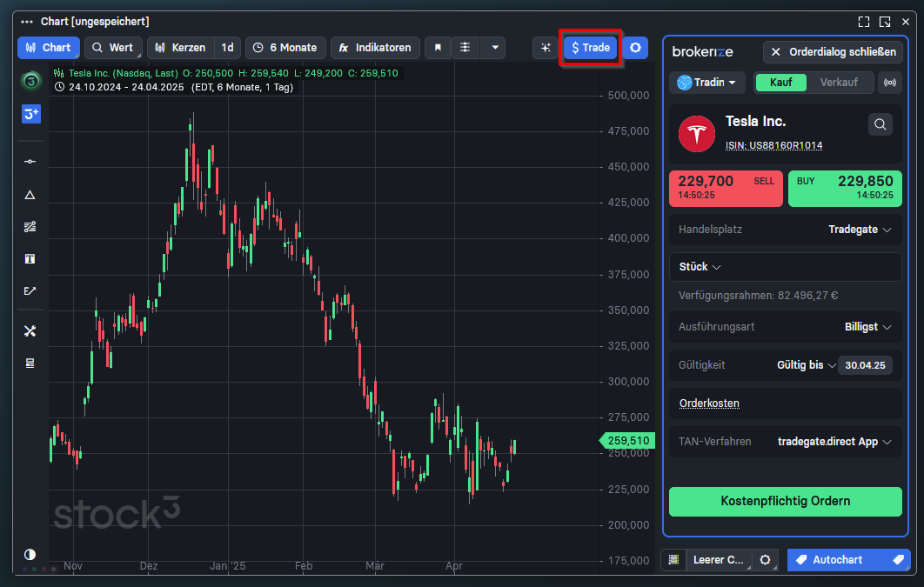Enter fullscreen mode for chart window
The width and height of the screenshot is (924, 587).
coord(864,22)
